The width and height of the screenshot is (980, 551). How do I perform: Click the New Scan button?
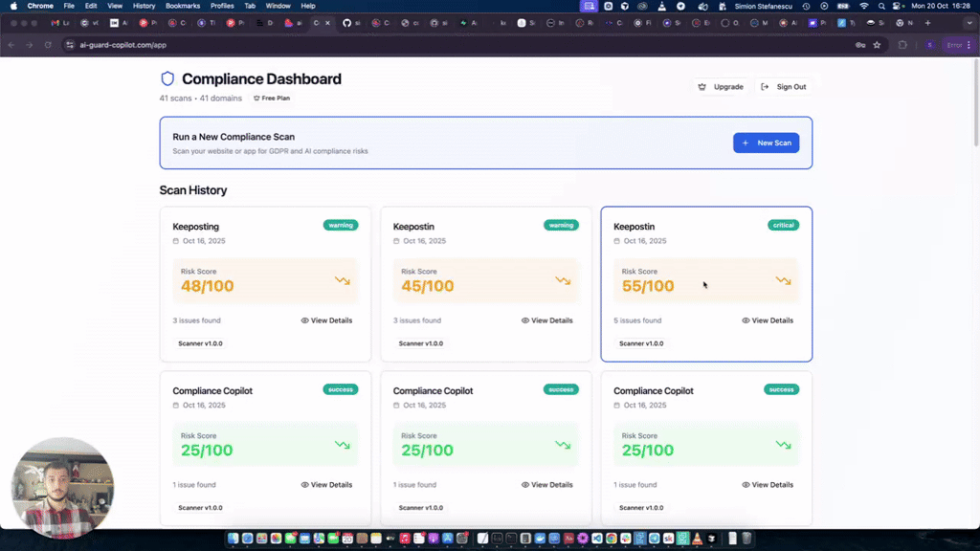pyautogui.click(x=767, y=143)
